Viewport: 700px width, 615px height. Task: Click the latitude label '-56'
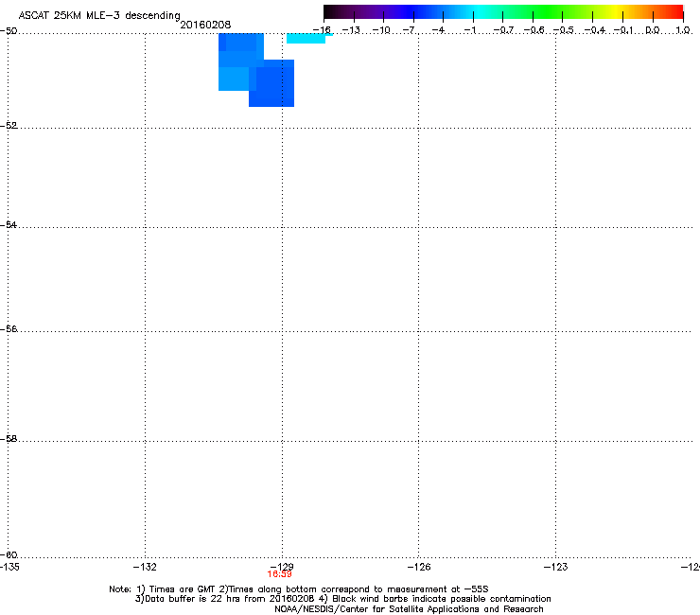9,329
